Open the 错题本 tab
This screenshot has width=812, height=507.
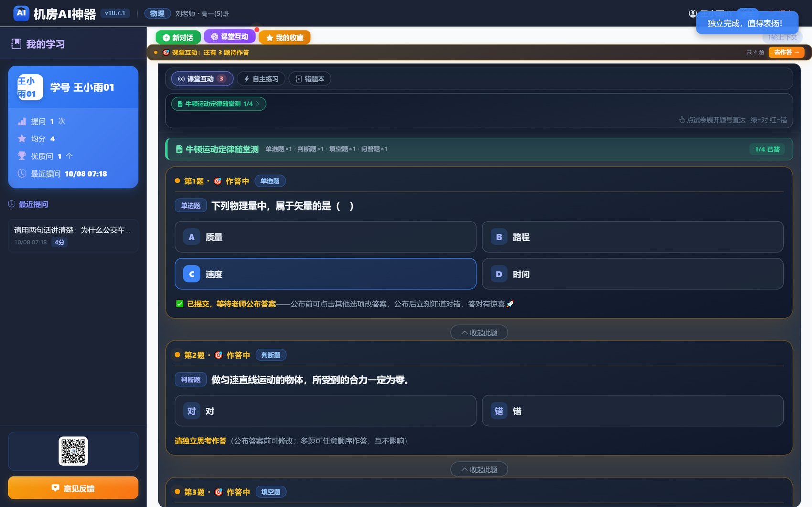click(x=310, y=79)
